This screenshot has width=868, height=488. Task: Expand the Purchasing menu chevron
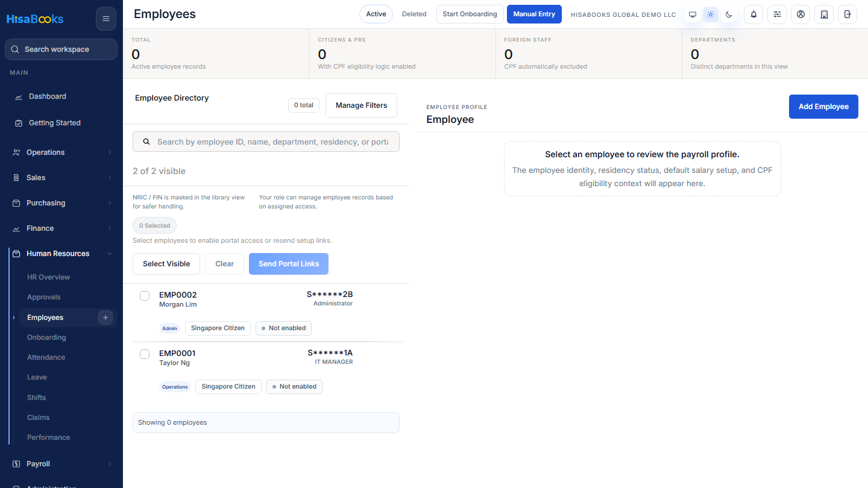tap(110, 203)
